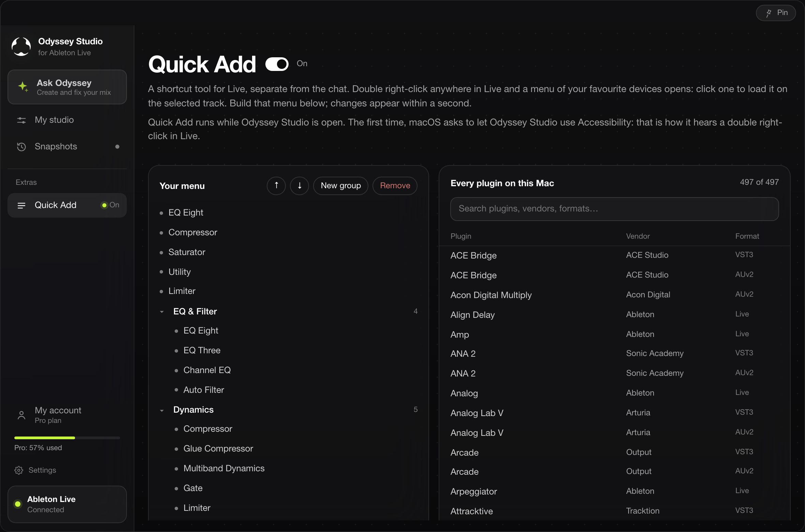Collapse the EQ & Filter group
805x532 pixels.
[x=162, y=312]
